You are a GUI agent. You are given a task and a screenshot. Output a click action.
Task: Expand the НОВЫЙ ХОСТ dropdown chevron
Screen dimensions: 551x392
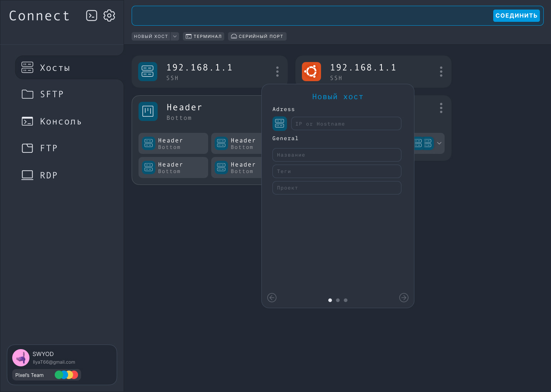point(175,36)
